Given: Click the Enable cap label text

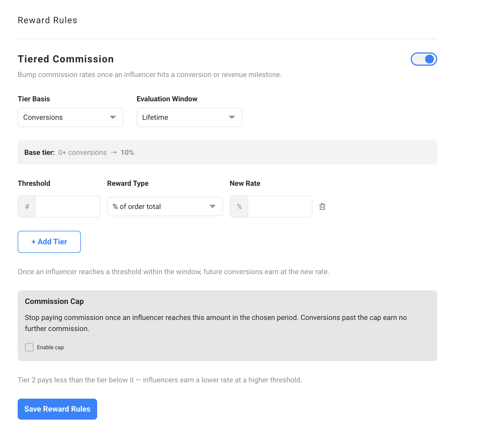Looking at the screenshot, I should 51,347.
